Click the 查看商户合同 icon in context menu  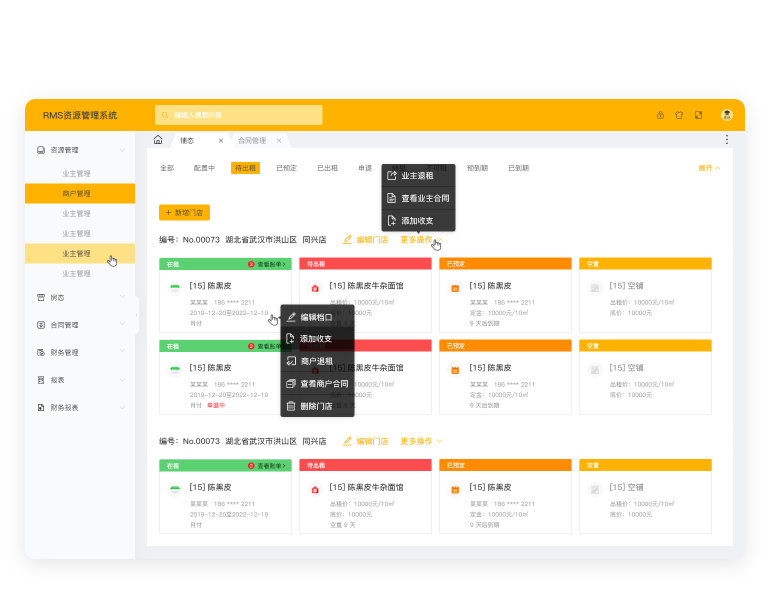click(x=291, y=384)
